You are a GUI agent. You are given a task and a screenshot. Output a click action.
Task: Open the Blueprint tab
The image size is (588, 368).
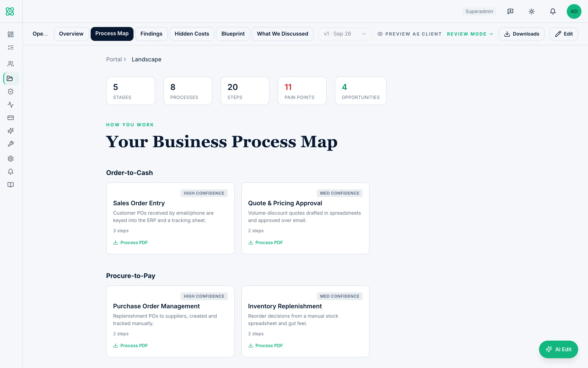click(x=233, y=34)
